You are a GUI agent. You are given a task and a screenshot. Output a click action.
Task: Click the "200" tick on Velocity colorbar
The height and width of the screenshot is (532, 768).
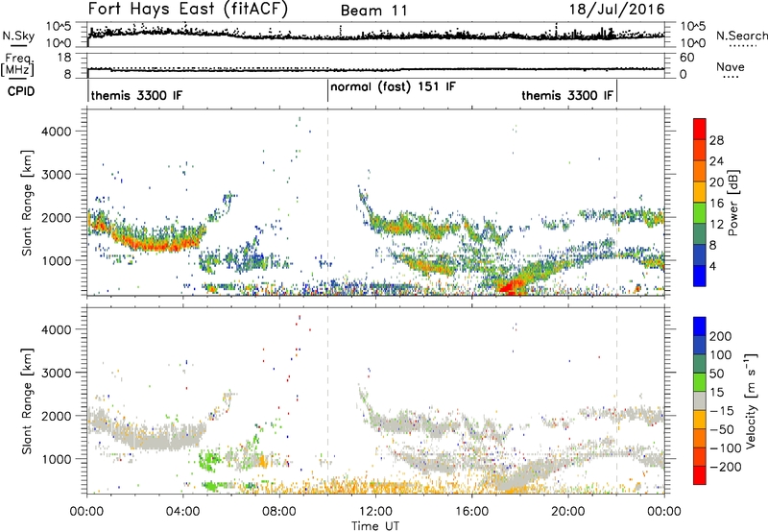[721, 336]
